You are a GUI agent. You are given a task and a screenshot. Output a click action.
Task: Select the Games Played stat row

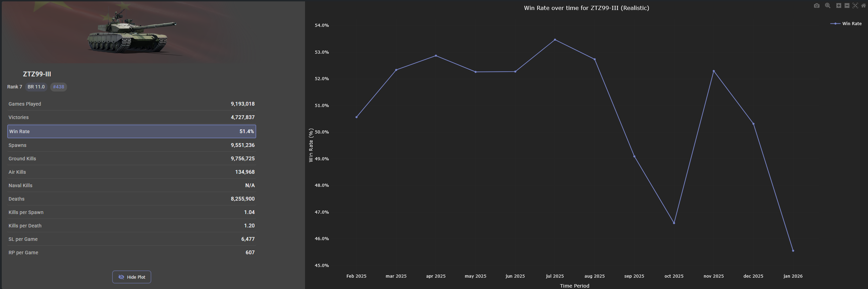(132, 104)
